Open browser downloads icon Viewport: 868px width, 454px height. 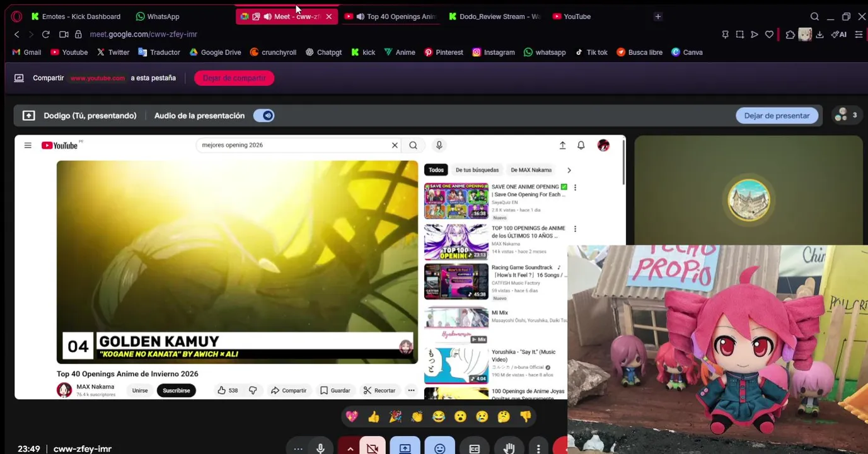pos(819,34)
